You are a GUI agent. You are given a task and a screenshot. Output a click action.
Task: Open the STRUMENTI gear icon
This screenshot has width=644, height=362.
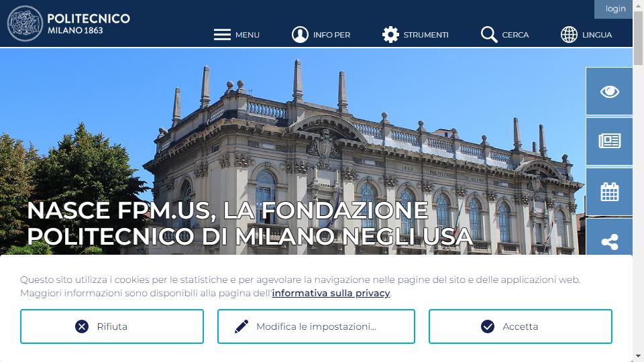coord(390,34)
